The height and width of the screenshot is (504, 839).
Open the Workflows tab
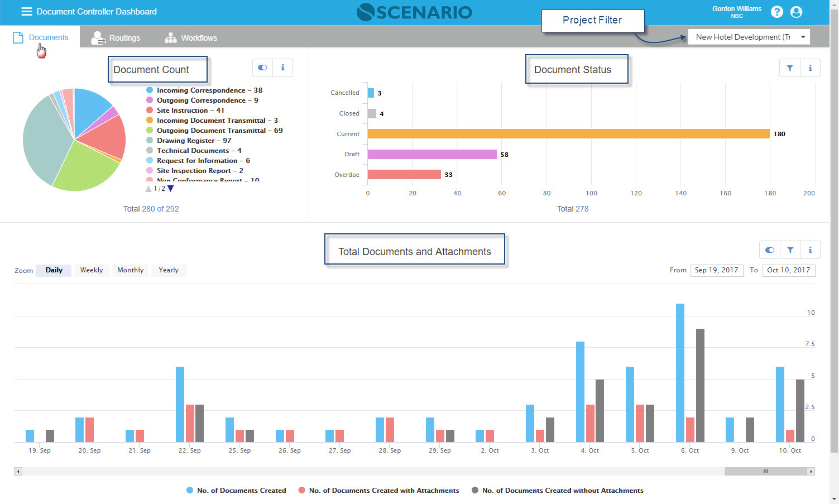coord(190,37)
